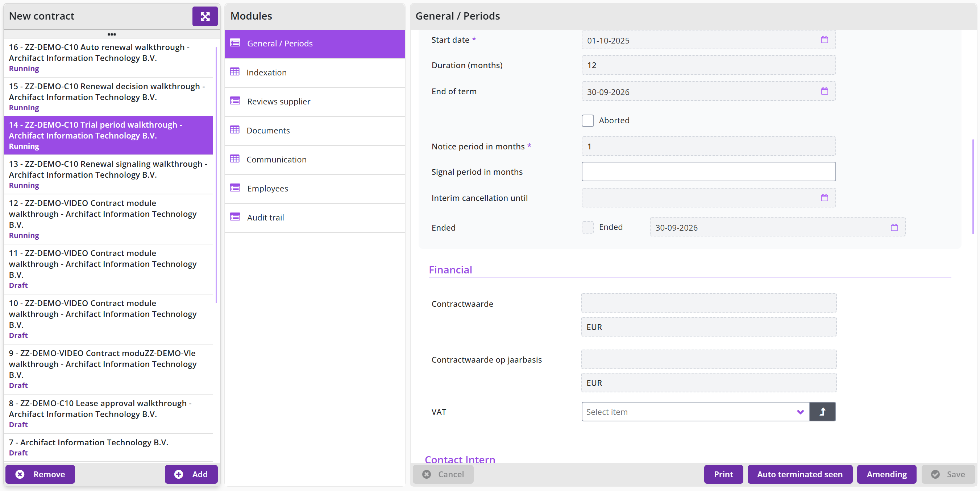Click the Documents grid icon
This screenshot has height=491, width=980.
click(x=235, y=130)
